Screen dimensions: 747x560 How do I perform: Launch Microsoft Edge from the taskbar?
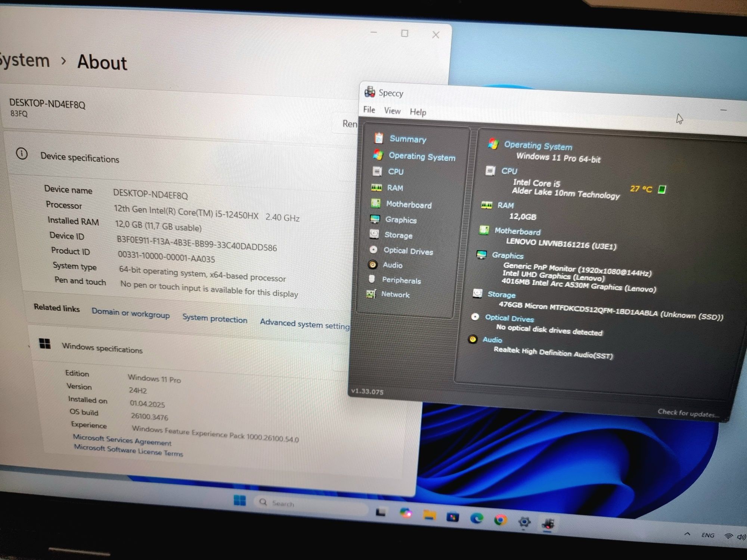[x=477, y=518]
